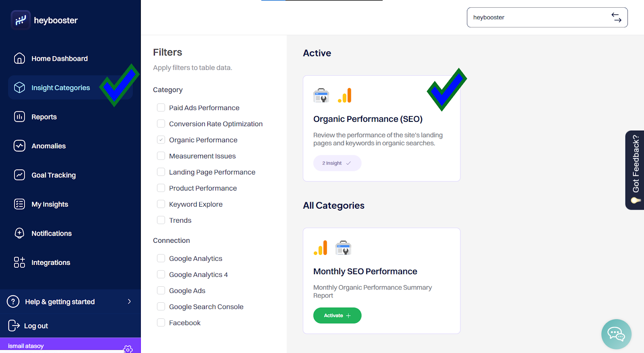This screenshot has height=353, width=644.
Task: Click the settings gear beside ismail atasoy
Action: click(128, 349)
